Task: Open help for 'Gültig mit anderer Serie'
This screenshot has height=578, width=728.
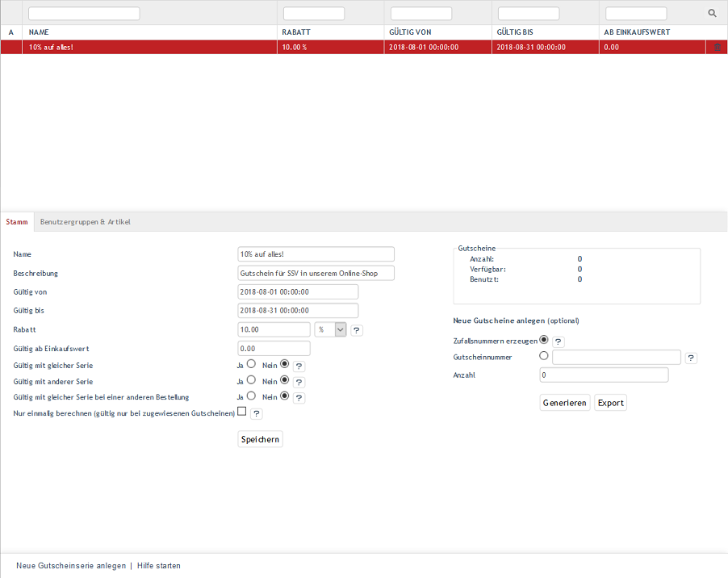Action: (x=299, y=382)
